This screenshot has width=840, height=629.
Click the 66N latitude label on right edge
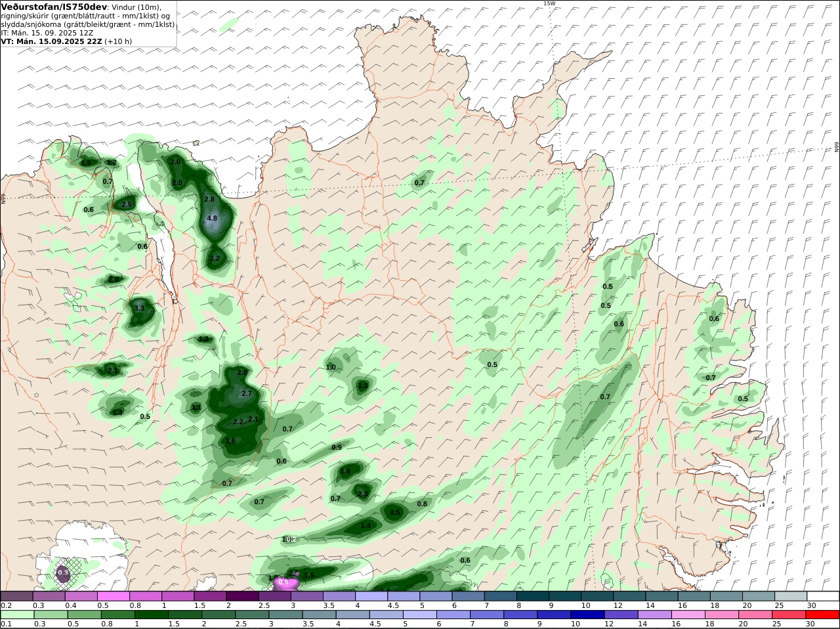[837, 148]
